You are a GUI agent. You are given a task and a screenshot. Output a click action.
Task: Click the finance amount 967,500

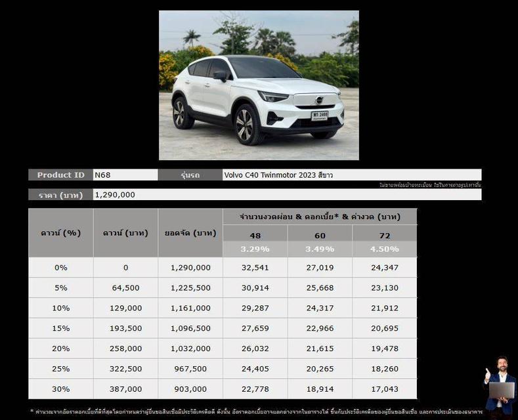click(x=190, y=369)
